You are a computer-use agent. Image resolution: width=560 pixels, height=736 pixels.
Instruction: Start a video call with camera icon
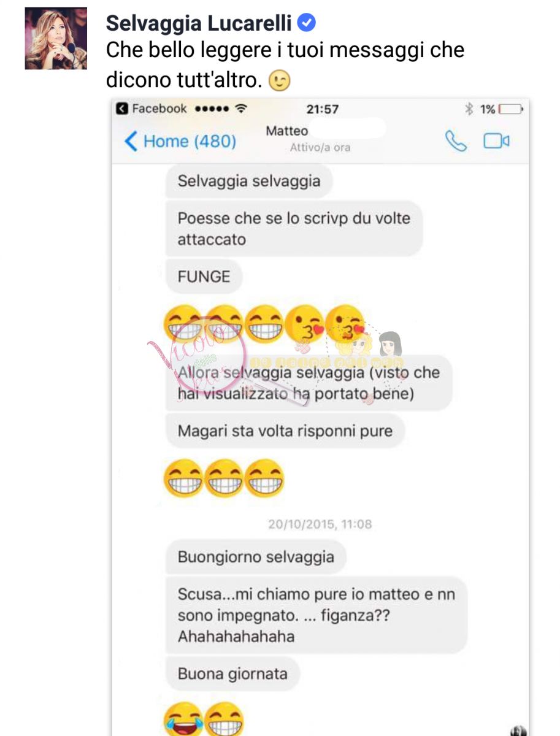(496, 142)
